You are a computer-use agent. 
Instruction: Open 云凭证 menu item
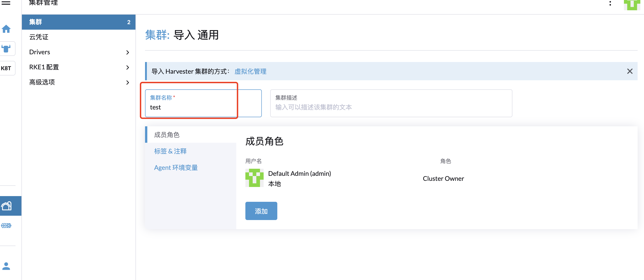tap(78, 37)
